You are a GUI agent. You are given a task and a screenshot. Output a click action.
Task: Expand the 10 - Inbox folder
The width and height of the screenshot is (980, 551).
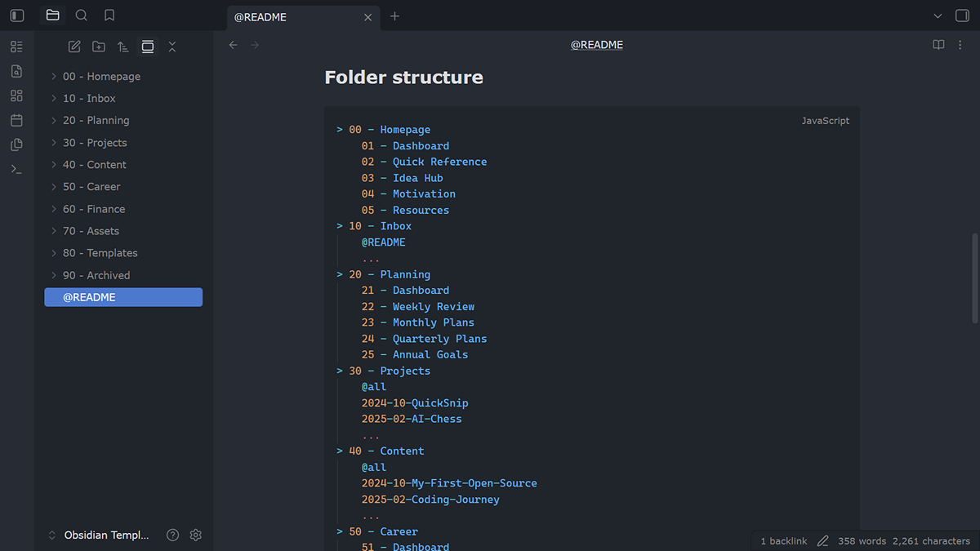click(123, 98)
